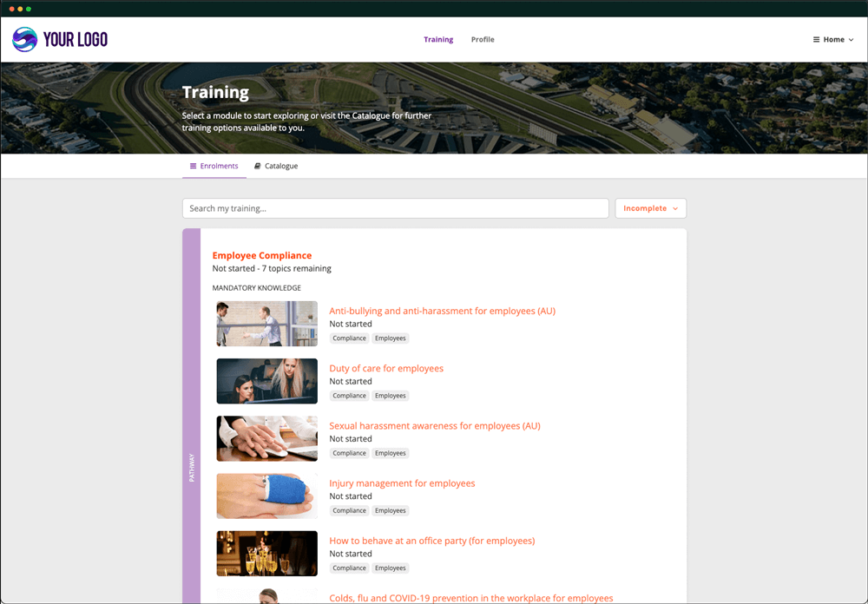The image size is (868, 604).
Task: Click the Compliance tag under Anti-bullying course
Action: click(349, 338)
